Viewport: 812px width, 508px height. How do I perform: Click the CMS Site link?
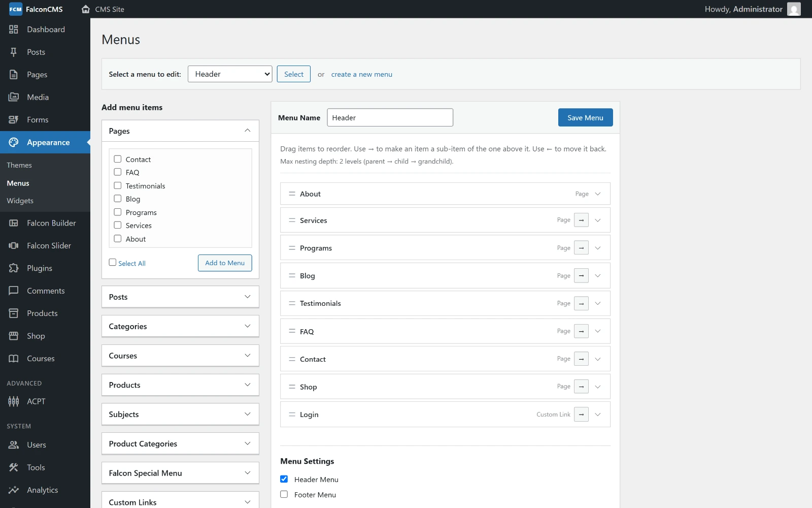point(110,9)
